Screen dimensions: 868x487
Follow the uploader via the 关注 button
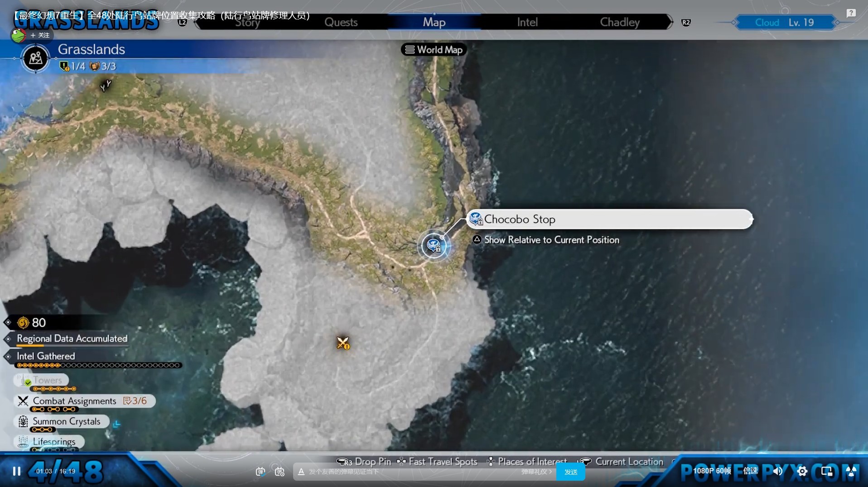40,35
